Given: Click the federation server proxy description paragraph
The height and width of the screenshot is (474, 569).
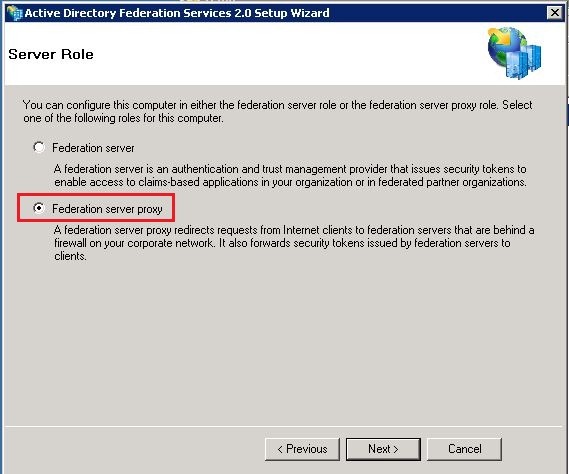Looking at the screenshot, I should coord(294,243).
